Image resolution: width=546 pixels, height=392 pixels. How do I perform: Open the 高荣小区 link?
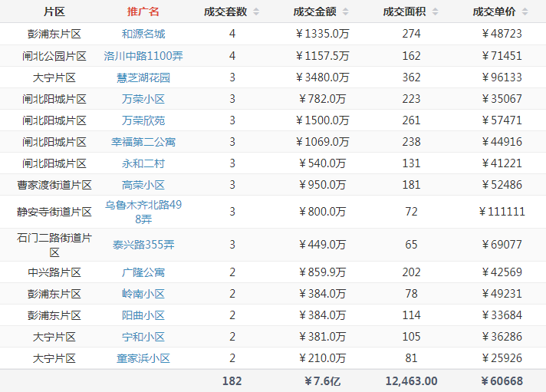[x=143, y=185]
